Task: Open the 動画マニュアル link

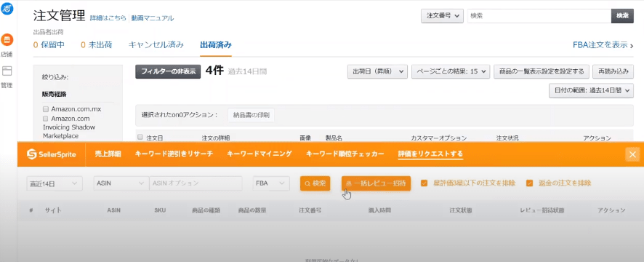Action: 153,18
